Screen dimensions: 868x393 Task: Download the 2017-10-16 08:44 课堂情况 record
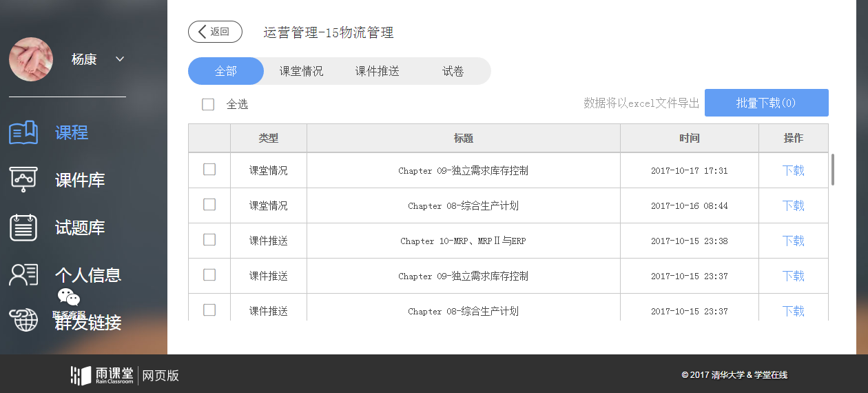(793, 205)
